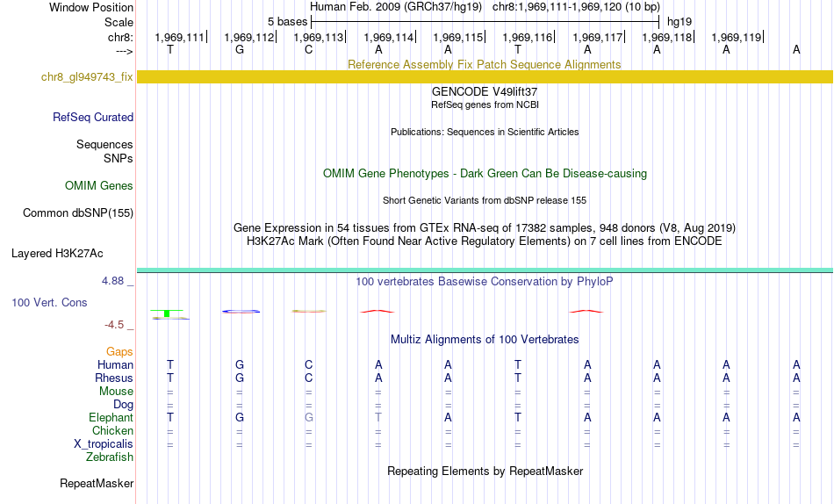Click the GENCODE V49lift37 track title
834x504 pixels.
tap(485, 91)
